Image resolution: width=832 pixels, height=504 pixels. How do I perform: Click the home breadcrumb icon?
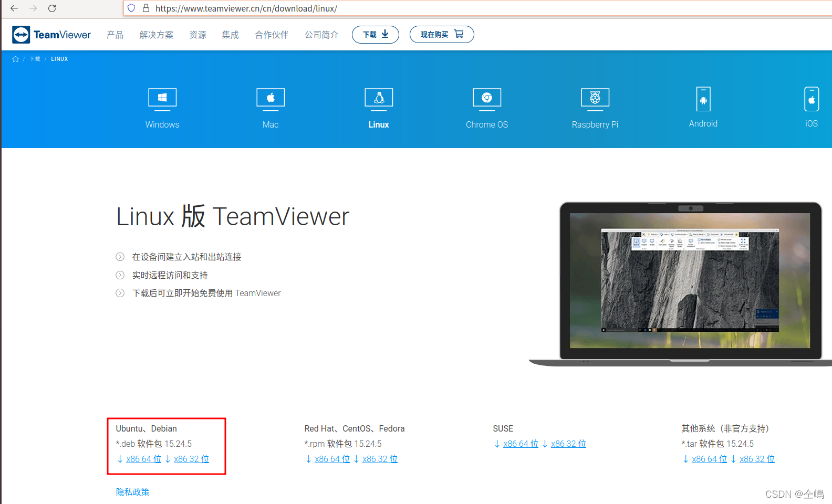coord(15,59)
